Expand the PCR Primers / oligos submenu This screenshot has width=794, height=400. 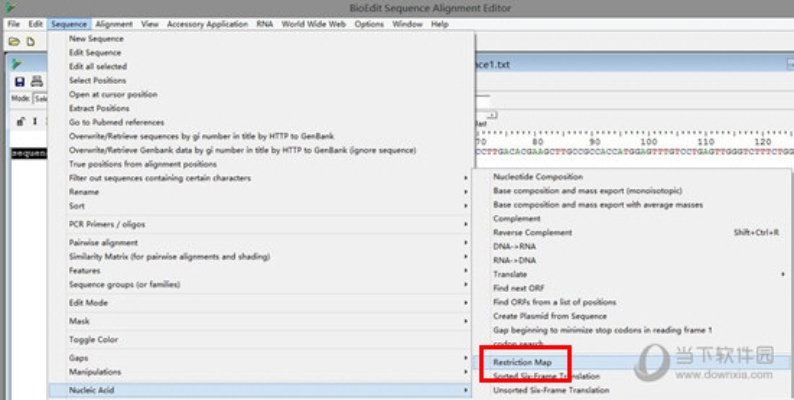tap(268, 223)
